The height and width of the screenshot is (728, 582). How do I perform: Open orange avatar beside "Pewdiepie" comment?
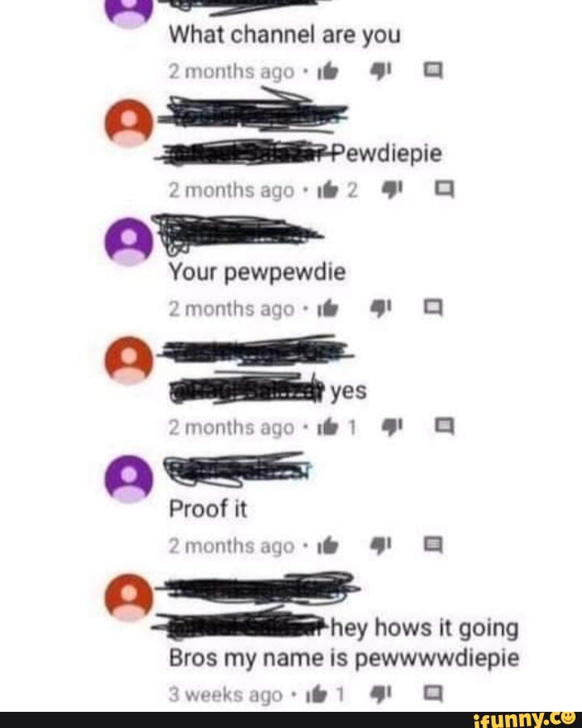(129, 123)
